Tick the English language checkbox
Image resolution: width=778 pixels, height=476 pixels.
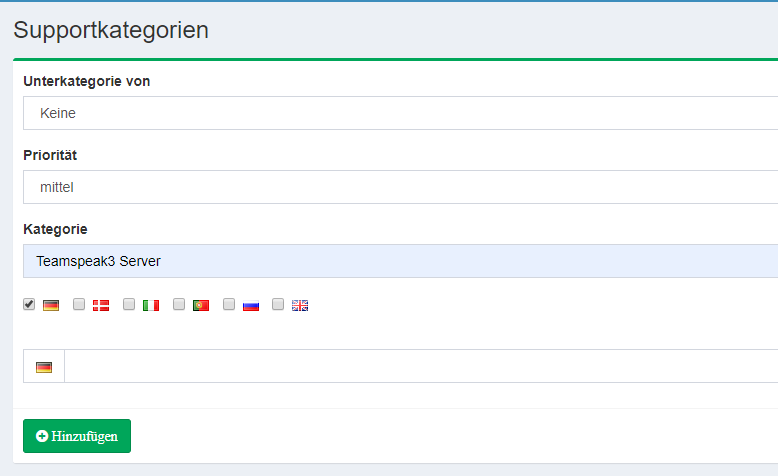coord(279,304)
